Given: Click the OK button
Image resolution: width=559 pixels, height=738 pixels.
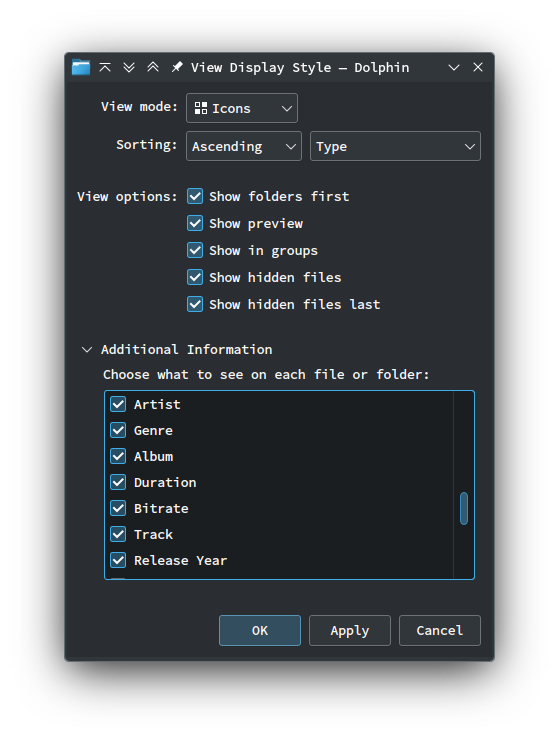Looking at the screenshot, I should tap(260, 631).
